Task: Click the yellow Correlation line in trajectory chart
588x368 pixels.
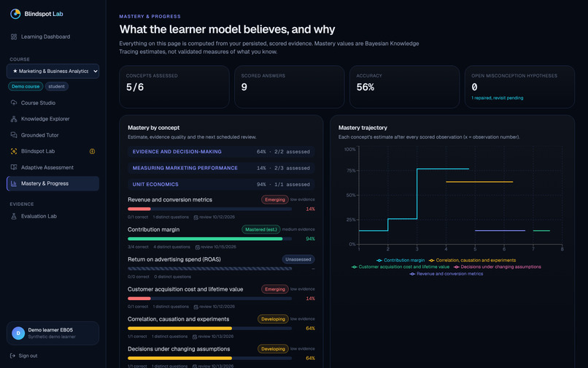Action: pos(479,182)
